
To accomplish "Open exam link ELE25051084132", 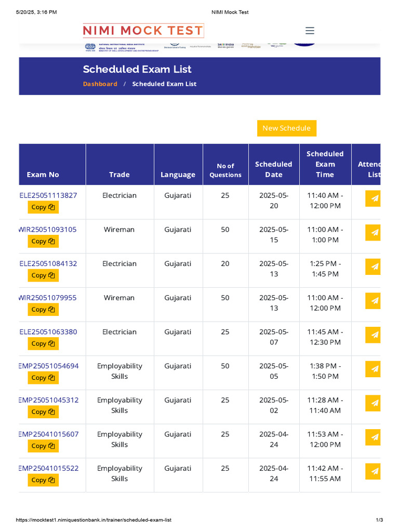I will coord(48,264).
